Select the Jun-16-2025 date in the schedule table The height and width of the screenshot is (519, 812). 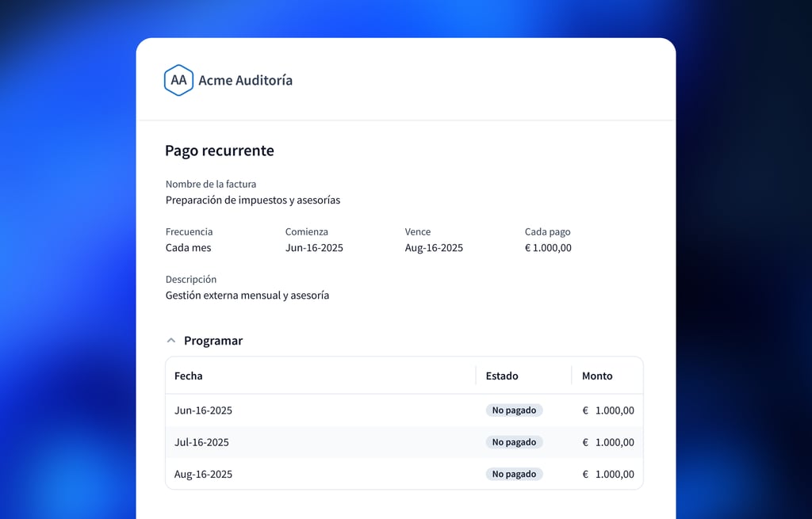coord(203,410)
